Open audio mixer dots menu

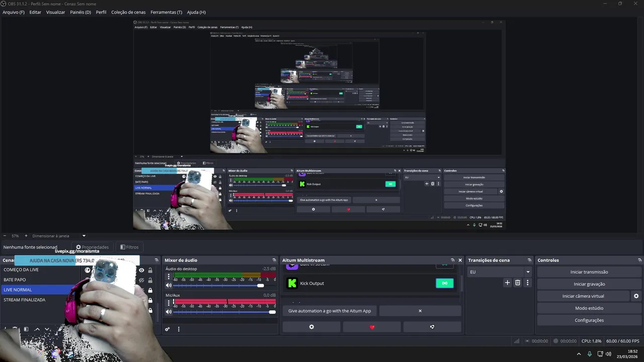pyautogui.click(x=179, y=329)
